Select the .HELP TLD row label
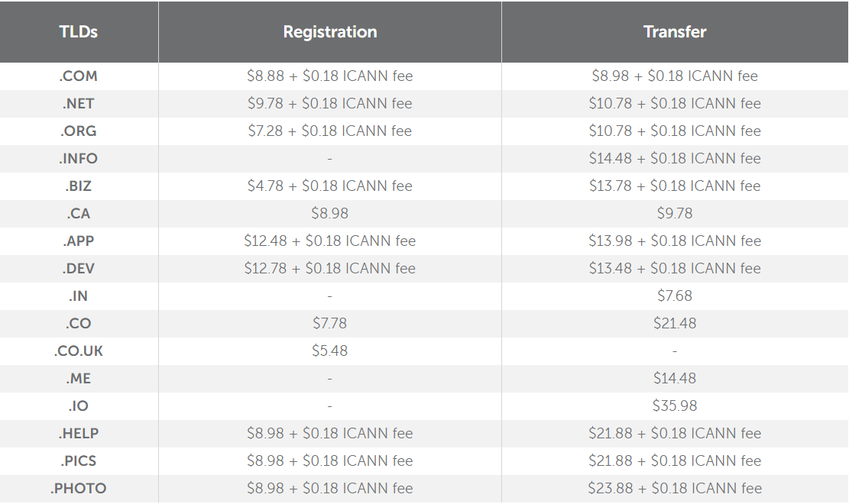 [79, 434]
